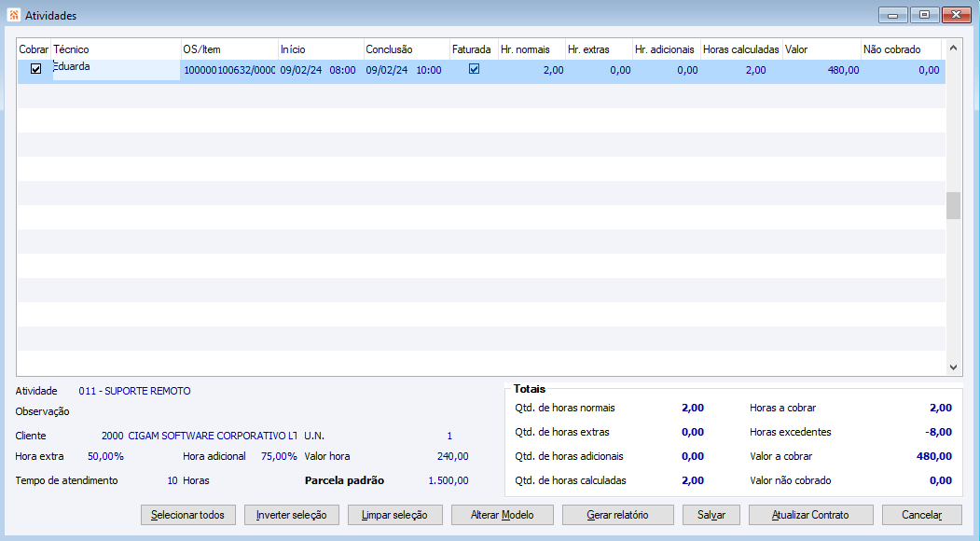Click the Observação label

[x=43, y=411]
